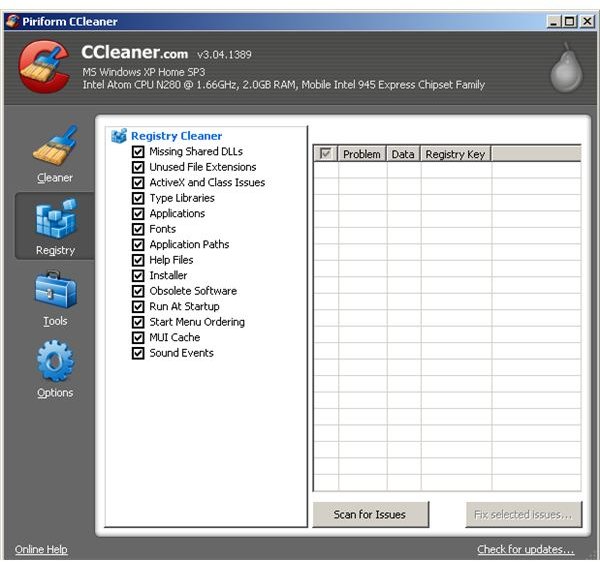600x562 pixels.
Task: Toggle the Installer checkbox
Action: coord(138,275)
